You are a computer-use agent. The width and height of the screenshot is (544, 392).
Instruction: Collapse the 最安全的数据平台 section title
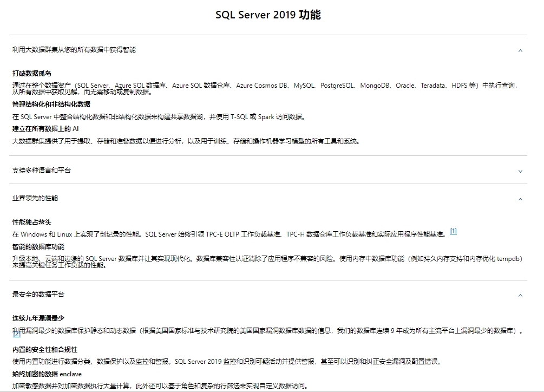[38, 295]
